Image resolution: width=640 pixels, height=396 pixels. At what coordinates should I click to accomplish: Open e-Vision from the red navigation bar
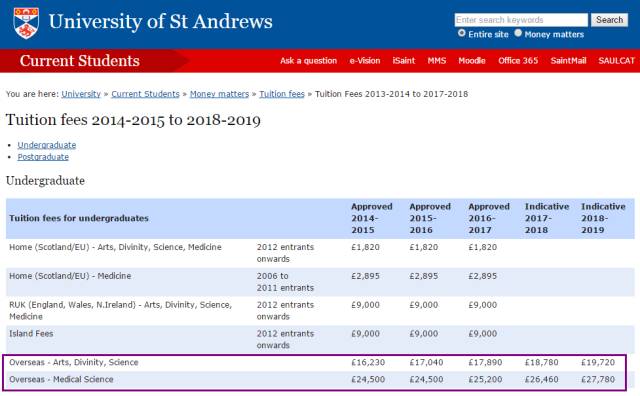[x=364, y=61]
